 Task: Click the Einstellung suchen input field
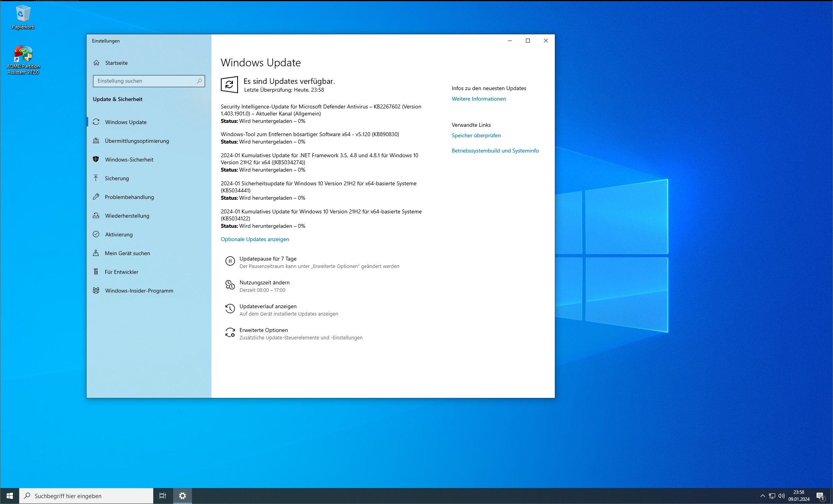(149, 81)
